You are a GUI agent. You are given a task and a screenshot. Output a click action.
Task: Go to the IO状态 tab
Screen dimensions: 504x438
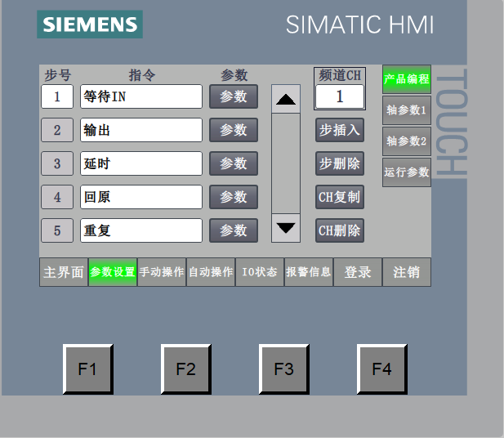[x=260, y=272]
